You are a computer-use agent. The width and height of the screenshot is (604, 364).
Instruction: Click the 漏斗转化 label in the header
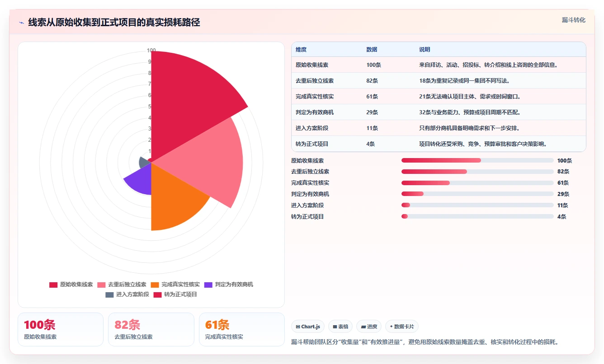click(x=574, y=20)
